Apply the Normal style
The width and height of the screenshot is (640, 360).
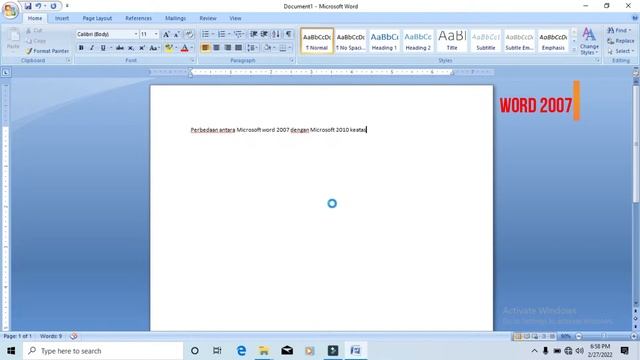[317, 40]
